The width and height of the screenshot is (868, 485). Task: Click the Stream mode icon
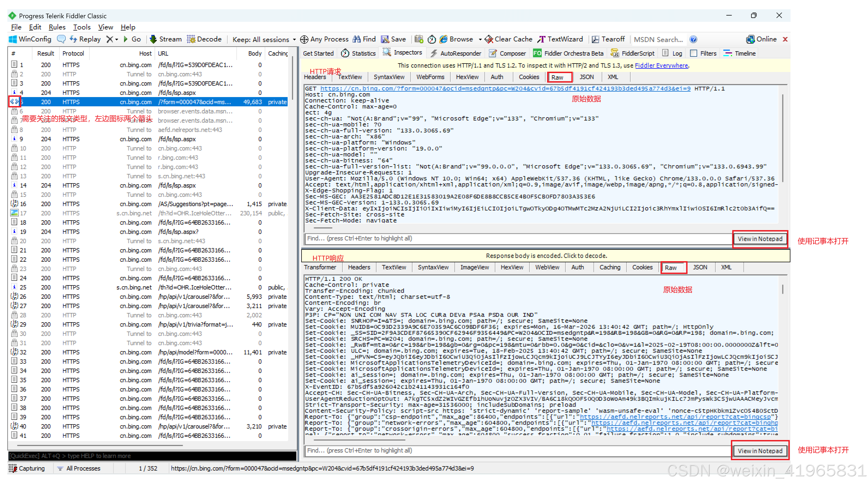point(153,39)
